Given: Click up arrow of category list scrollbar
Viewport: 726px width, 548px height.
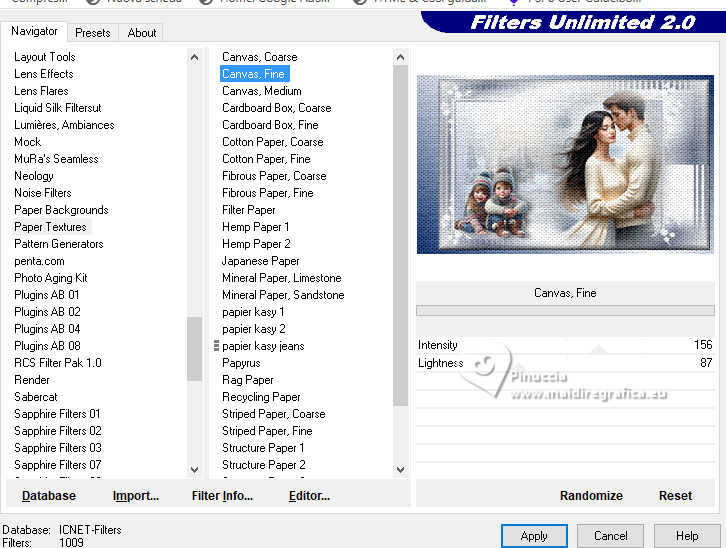Looking at the screenshot, I should tap(194, 57).
